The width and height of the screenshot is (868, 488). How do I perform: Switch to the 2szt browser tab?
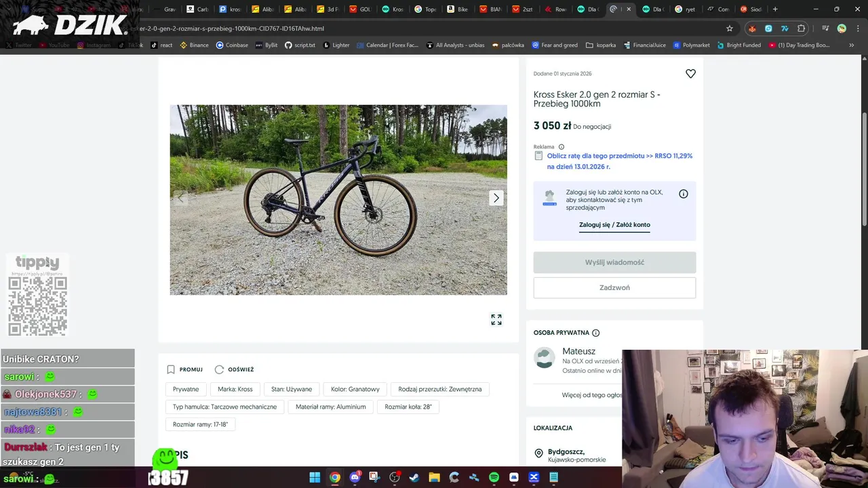(x=524, y=9)
